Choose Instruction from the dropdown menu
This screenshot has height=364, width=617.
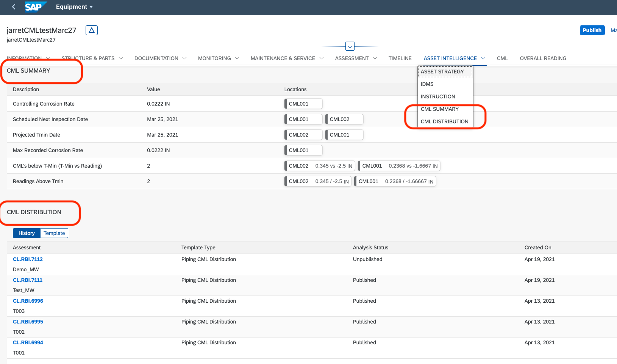445,96
